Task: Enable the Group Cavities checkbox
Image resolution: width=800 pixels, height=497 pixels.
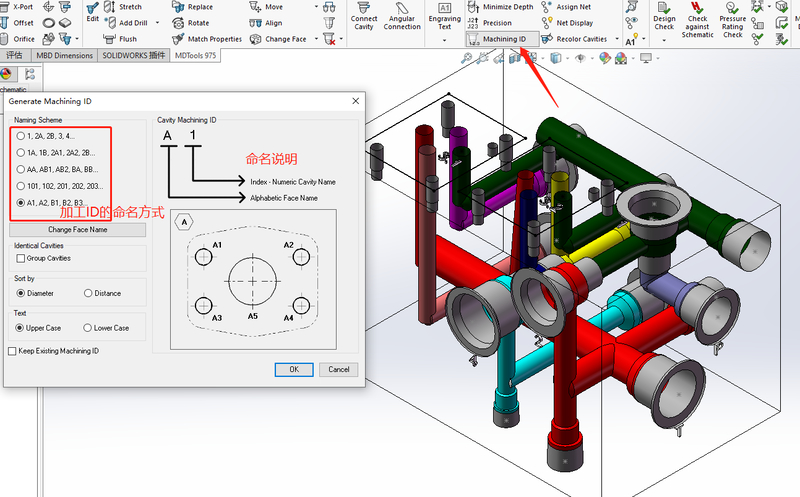Action: tap(21, 258)
